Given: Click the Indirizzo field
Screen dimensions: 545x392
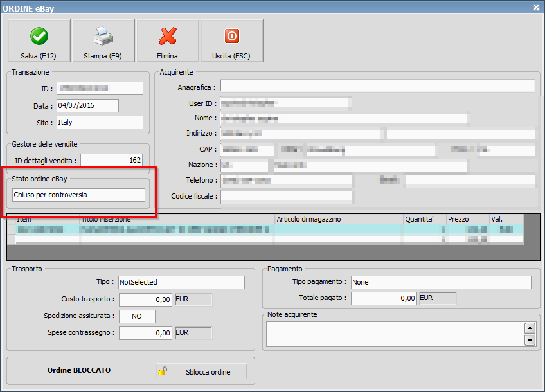Looking at the screenshot, I should point(301,134).
